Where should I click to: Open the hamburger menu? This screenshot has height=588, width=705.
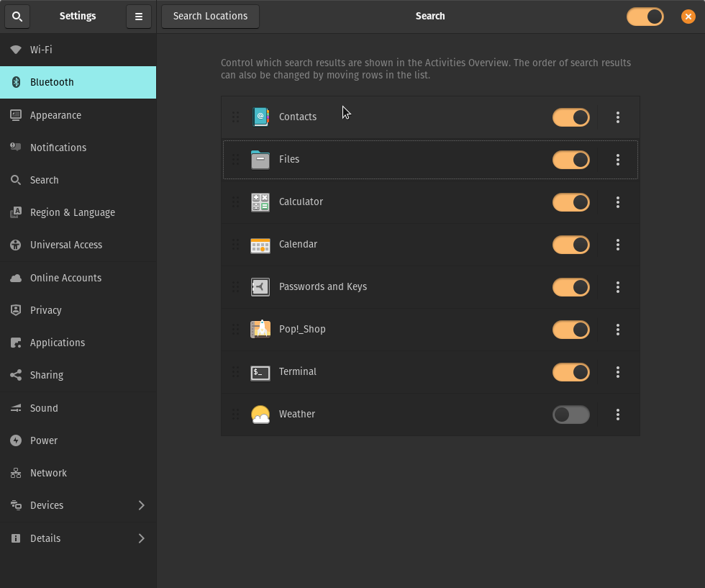click(x=139, y=16)
